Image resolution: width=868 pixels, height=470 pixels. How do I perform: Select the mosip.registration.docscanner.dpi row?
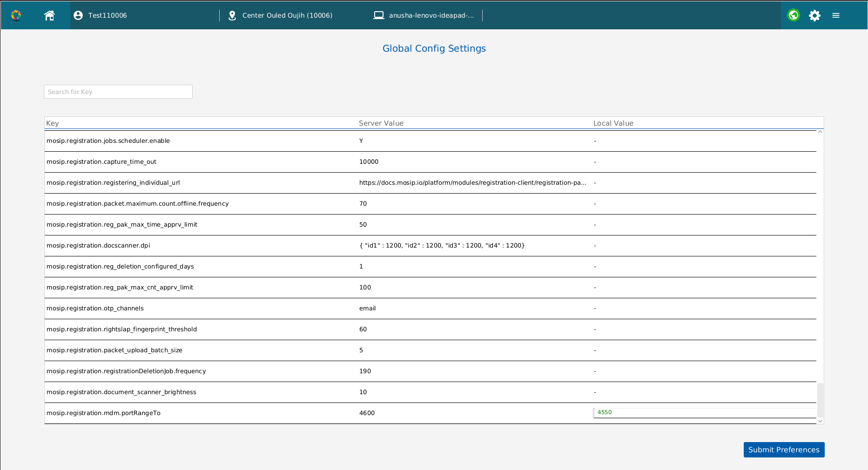coord(98,246)
